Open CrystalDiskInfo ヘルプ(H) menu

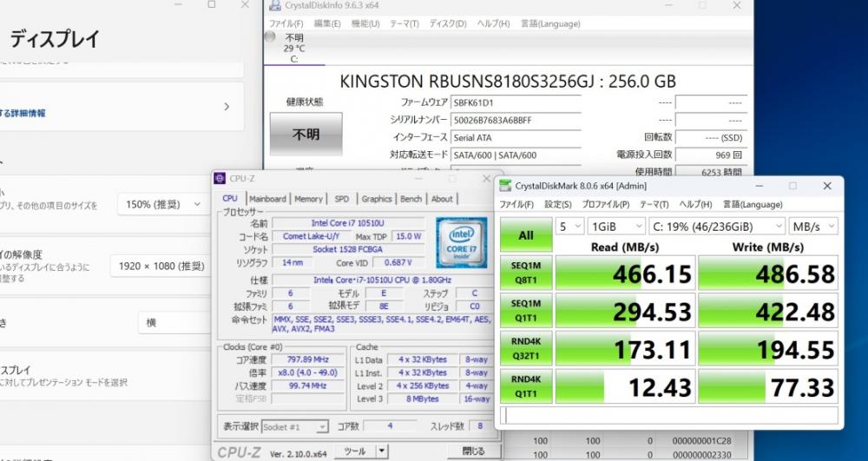(x=493, y=23)
